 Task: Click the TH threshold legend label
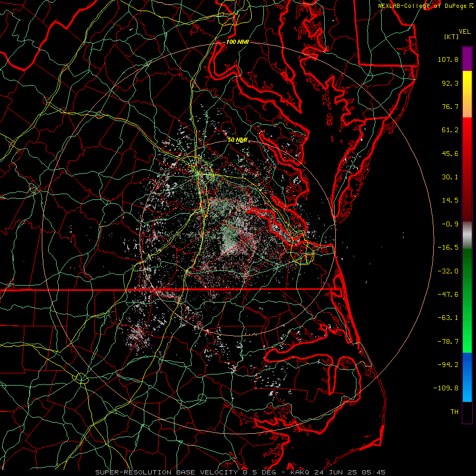tap(454, 412)
